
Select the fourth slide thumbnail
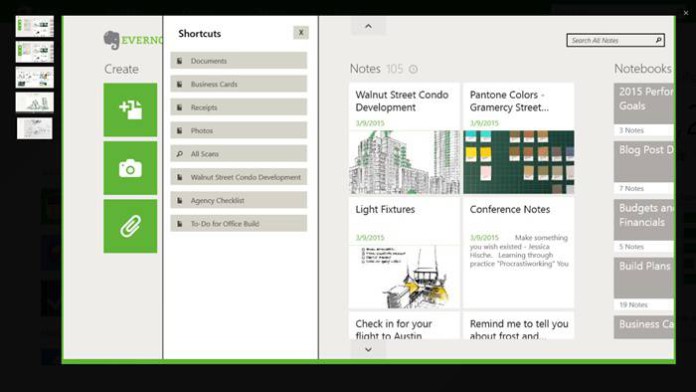tap(35, 103)
